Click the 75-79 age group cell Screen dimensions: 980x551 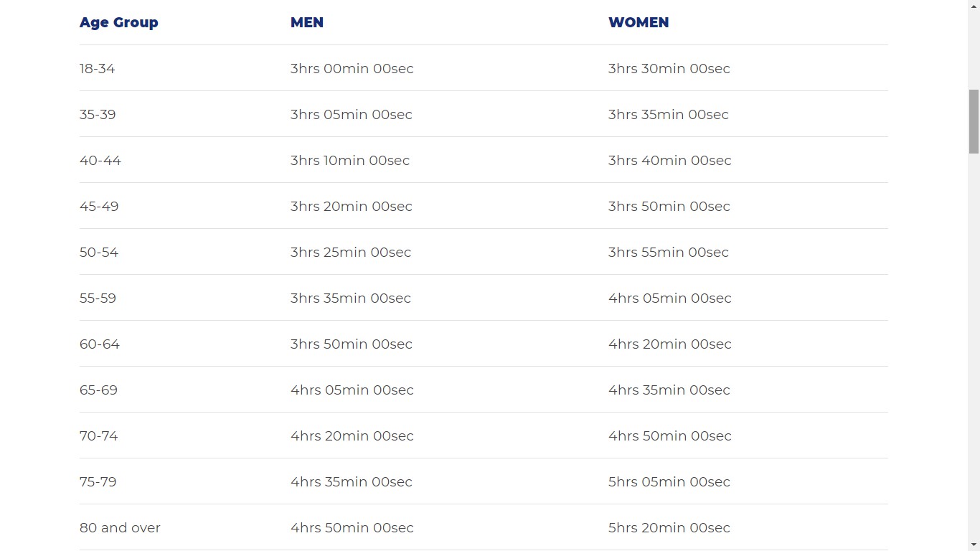tap(98, 482)
